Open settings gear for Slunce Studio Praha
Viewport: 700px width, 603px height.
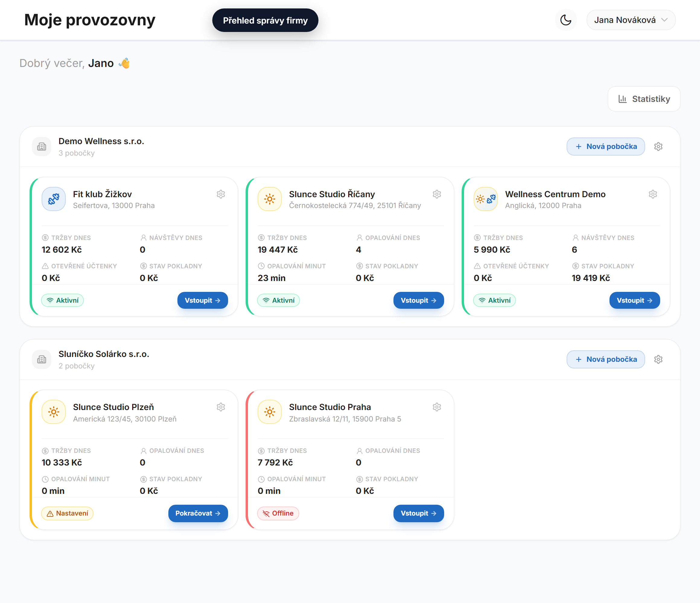437,407
